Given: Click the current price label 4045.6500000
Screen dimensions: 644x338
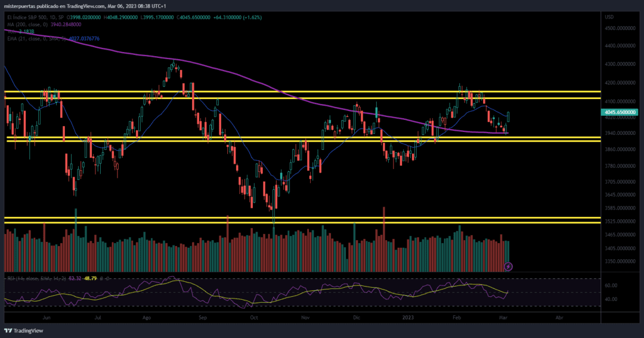Looking at the screenshot, I should (620, 112).
